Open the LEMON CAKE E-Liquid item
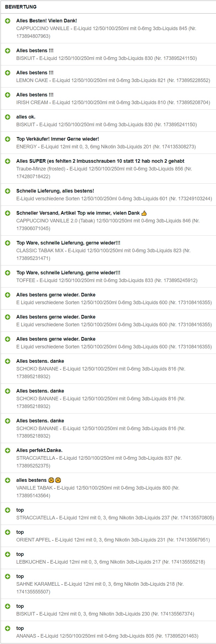 (113, 80)
